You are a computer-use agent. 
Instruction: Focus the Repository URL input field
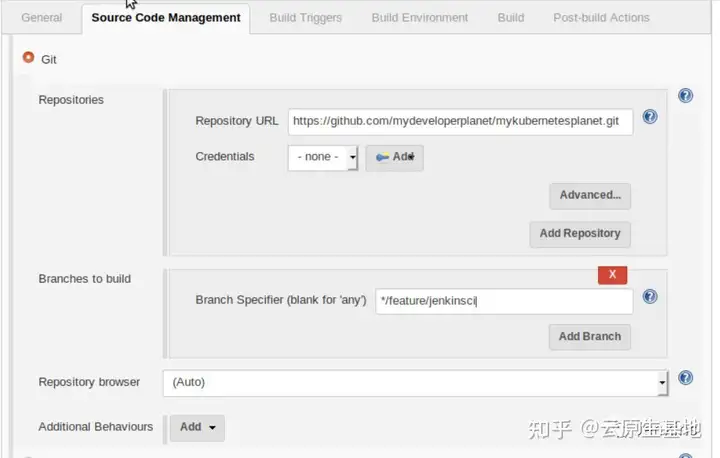click(461, 122)
